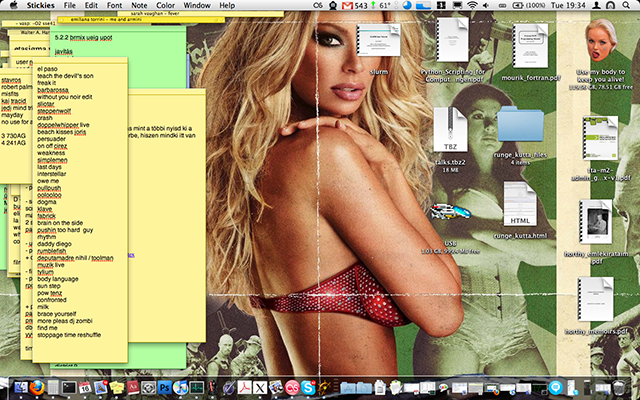
Task: Launch X11 from the Dock
Action: 260,387
